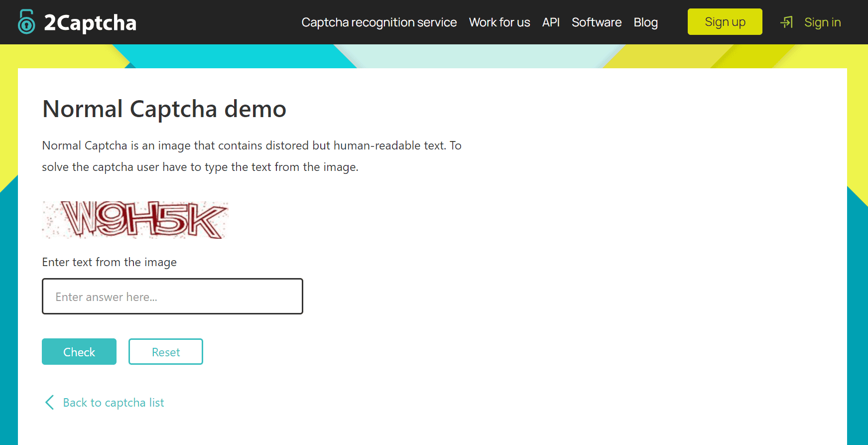Screen dimensions: 868x445
Task: Open the Work for us menu item
Action: pos(499,22)
